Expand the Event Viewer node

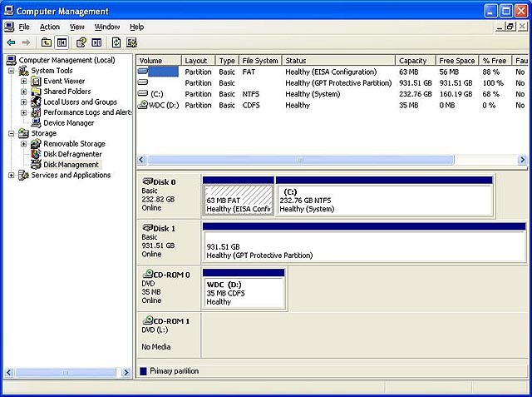[x=23, y=82]
